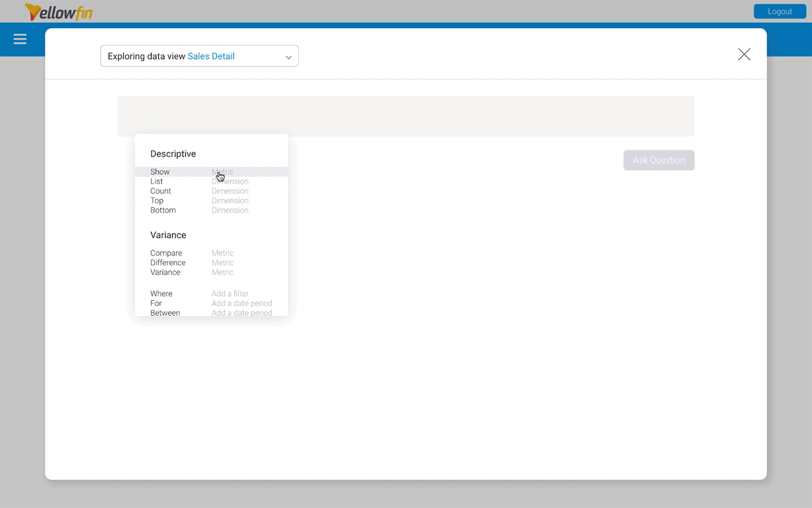The width and height of the screenshot is (812, 508).
Task: Close the data exploration dialog
Action: [x=744, y=55]
